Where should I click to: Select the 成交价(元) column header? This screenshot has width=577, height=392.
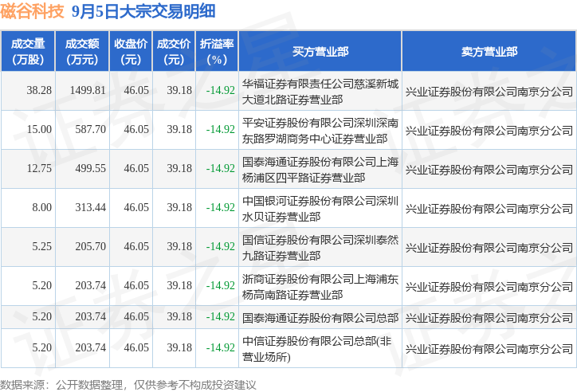(x=174, y=52)
